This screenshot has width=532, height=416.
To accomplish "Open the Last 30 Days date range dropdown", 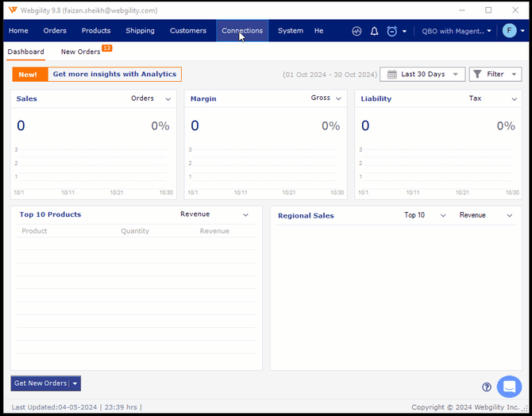I will [422, 74].
